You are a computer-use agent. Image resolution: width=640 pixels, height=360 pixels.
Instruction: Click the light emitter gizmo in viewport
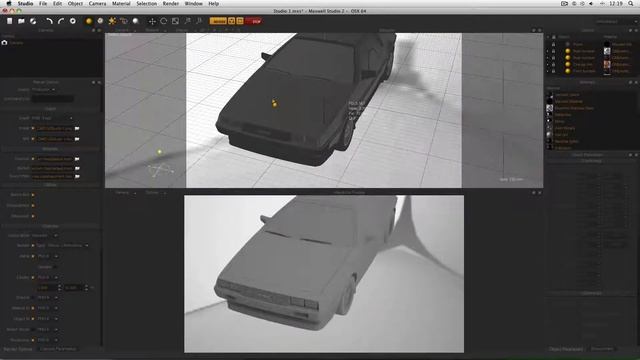tap(160, 152)
